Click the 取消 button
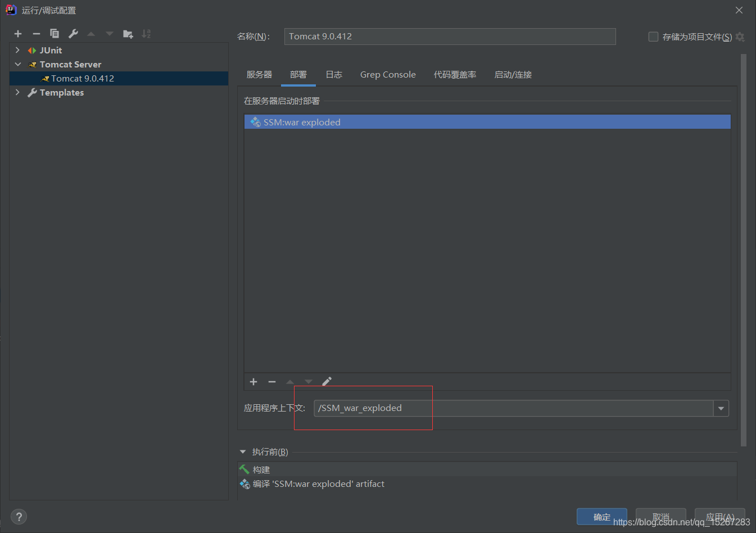 tap(661, 517)
